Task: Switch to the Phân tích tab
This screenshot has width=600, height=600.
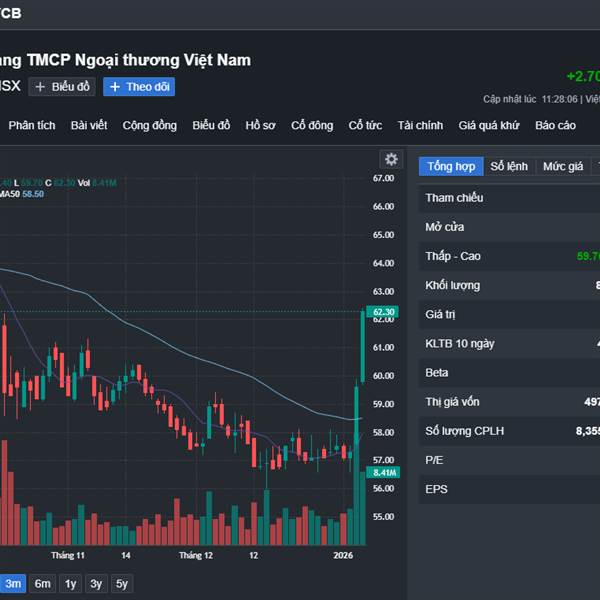Action: pyautogui.click(x=32, y=125)
